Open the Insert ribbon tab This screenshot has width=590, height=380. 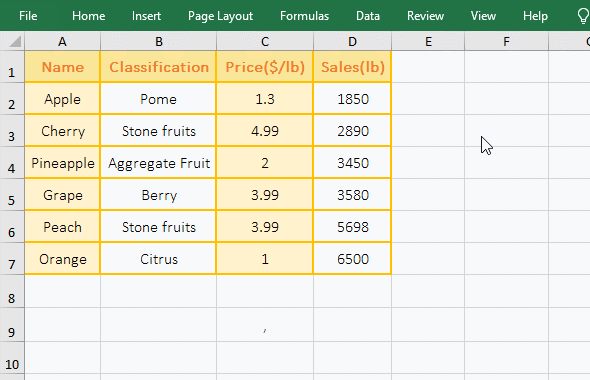pos(146,16)
